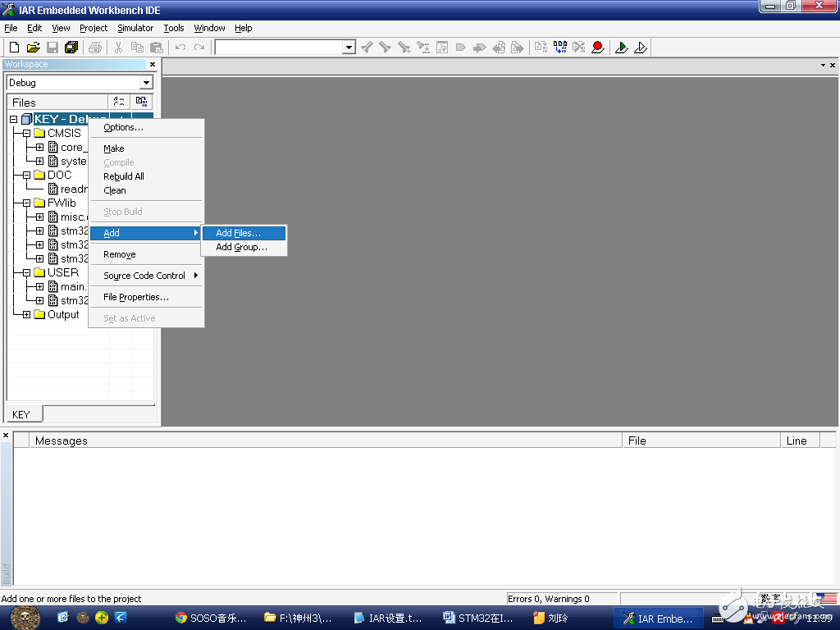Image resolution: width=840 pixels, height=630 pixels.
Task: Expand the Output folder in the tree
Action: 26,314
